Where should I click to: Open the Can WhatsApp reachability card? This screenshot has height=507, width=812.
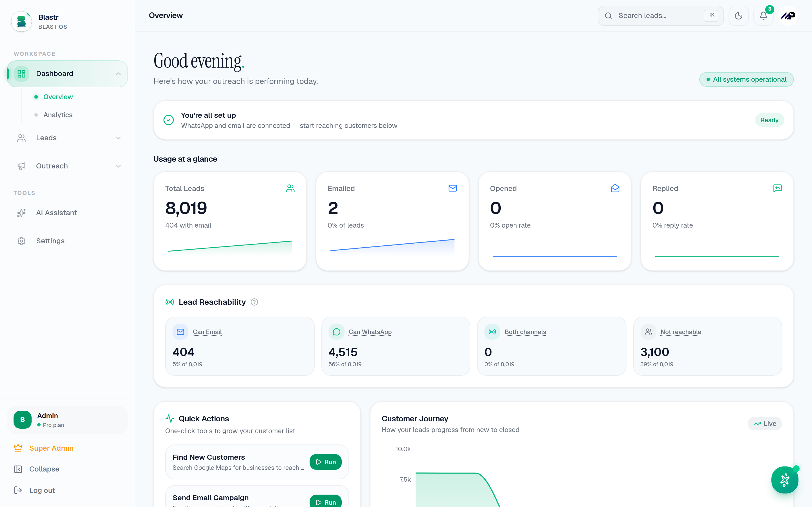396,346
